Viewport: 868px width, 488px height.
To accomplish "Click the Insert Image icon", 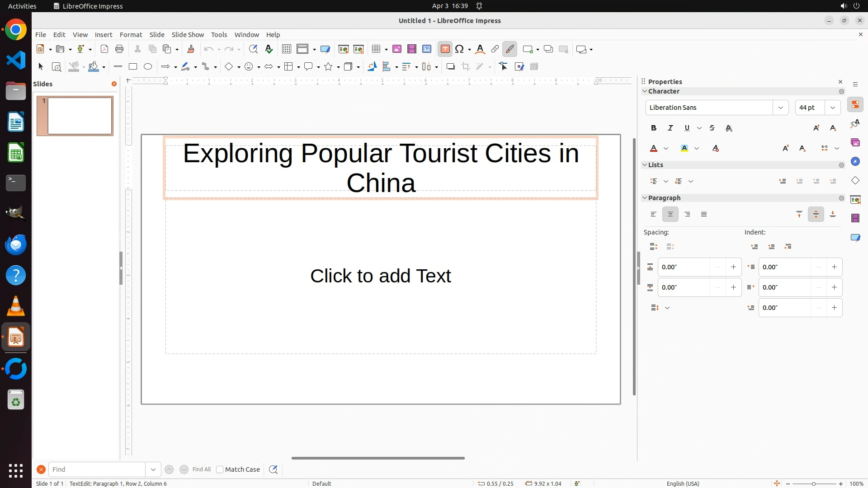I will point(397,49).
